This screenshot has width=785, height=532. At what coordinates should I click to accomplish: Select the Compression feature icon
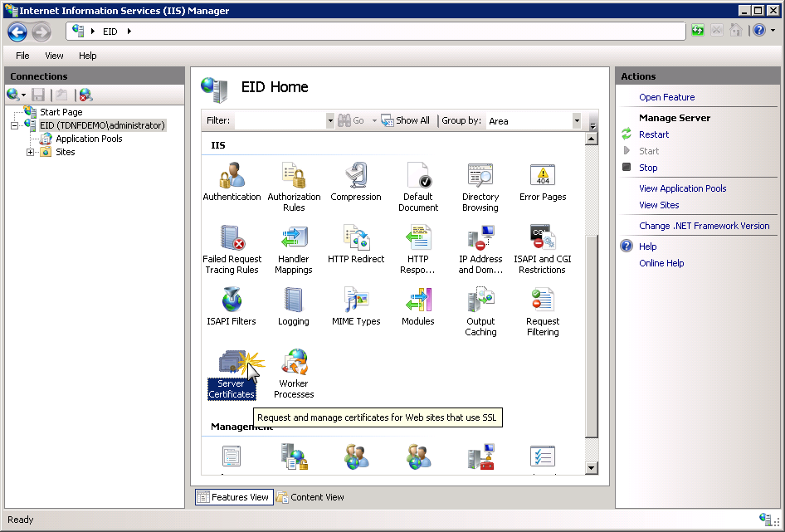(x=356, y=178)
